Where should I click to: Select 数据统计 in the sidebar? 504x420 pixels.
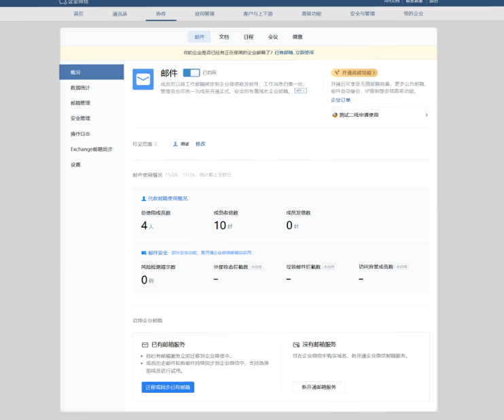coord(80,88)
